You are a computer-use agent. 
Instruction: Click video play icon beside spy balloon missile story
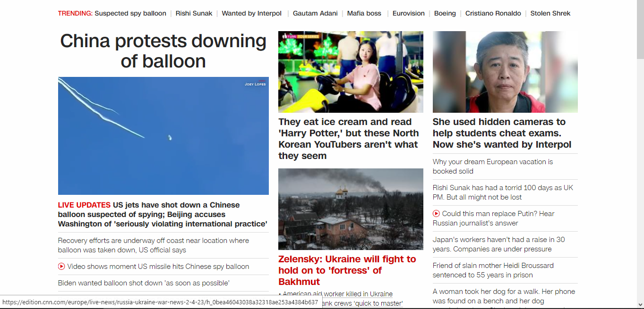[61, 267]
